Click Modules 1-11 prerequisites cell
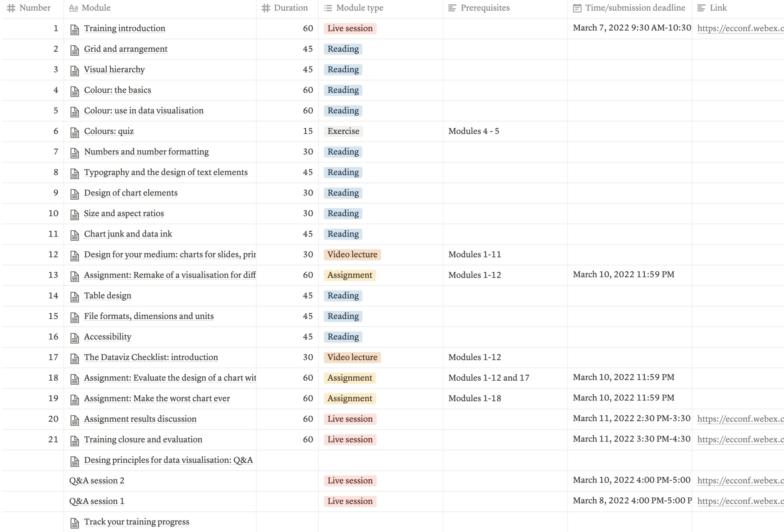This screenshot has width=784, height=532. 474,255
